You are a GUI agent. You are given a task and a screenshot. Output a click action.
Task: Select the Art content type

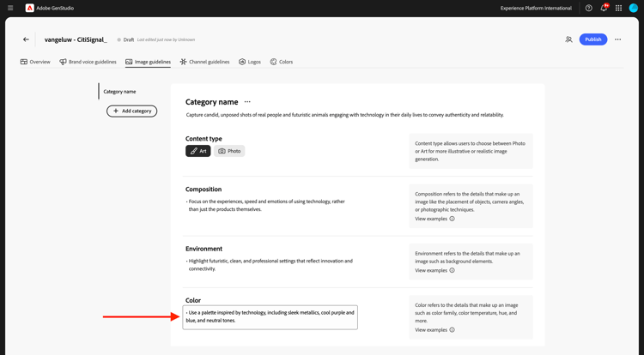(198, 151)
